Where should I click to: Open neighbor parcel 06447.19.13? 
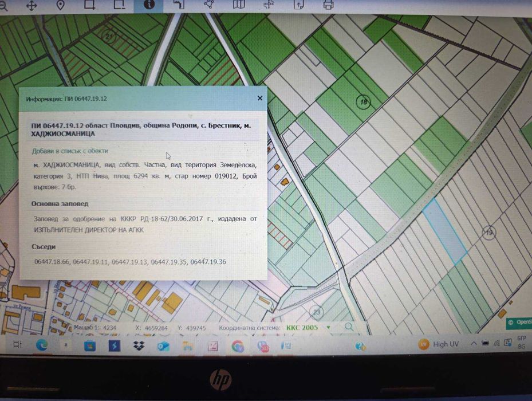(129, 262)
